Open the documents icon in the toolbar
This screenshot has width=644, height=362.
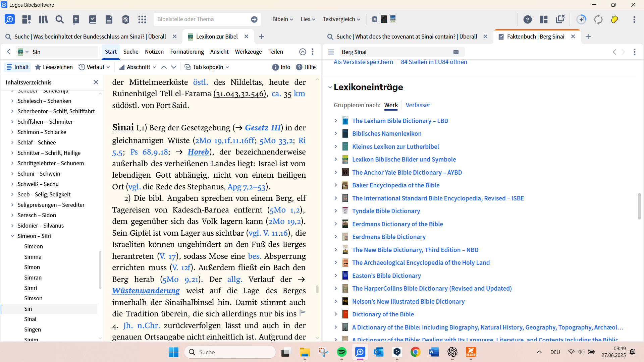[109, 19]
